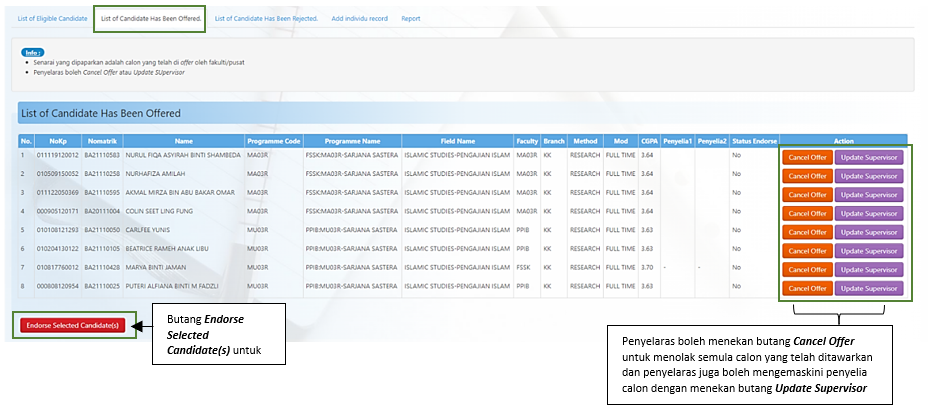Screen dimensions: 928x413
Task: Select the List of Candidate Has Been Offered tab
Action: (x=149, y=18)
